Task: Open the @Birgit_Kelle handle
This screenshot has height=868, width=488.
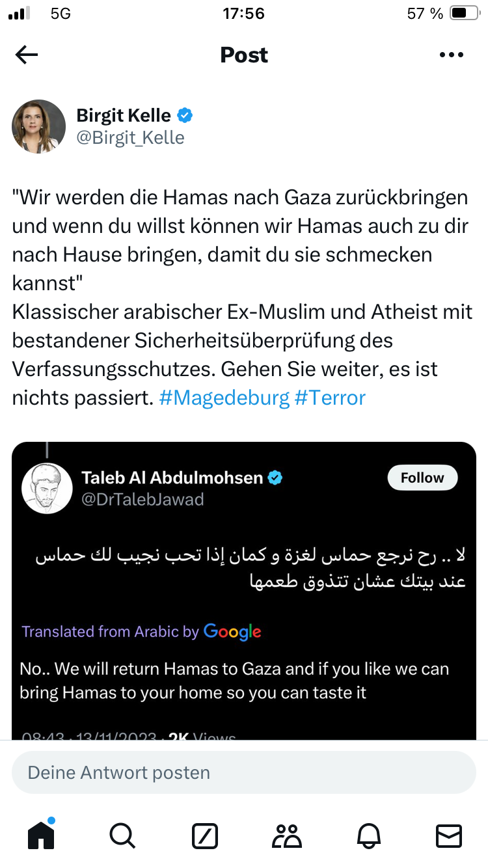Action: point(130,138)
